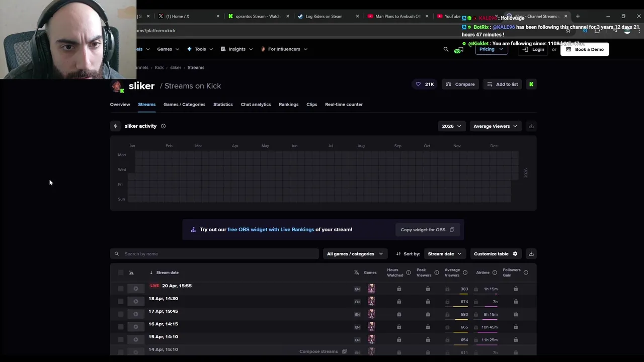
Task: Expand the Pricing dropdown
Action: tap(491, 49)
